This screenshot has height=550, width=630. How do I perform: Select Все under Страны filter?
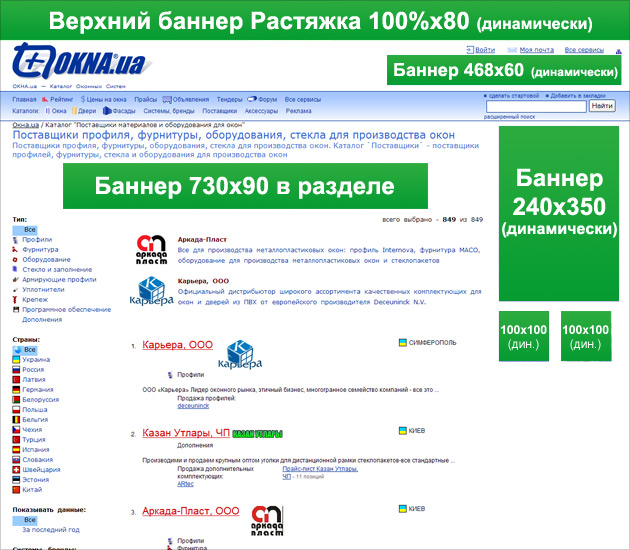pos(25,350)
